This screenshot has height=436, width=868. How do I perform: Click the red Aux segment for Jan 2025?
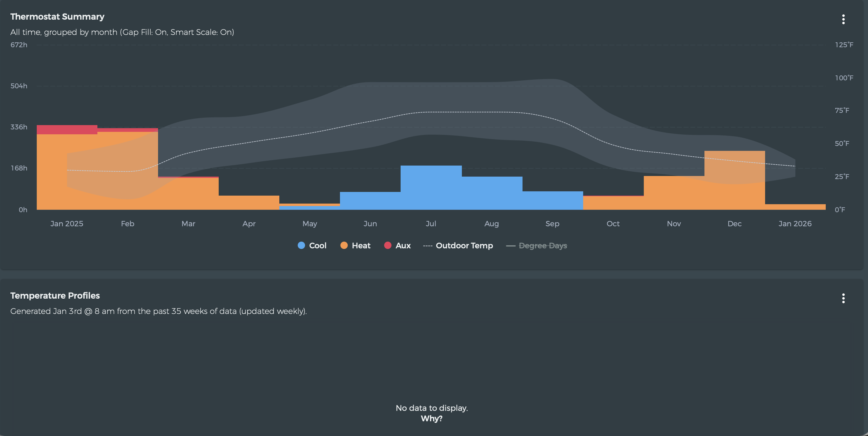[x=67, y=129]
